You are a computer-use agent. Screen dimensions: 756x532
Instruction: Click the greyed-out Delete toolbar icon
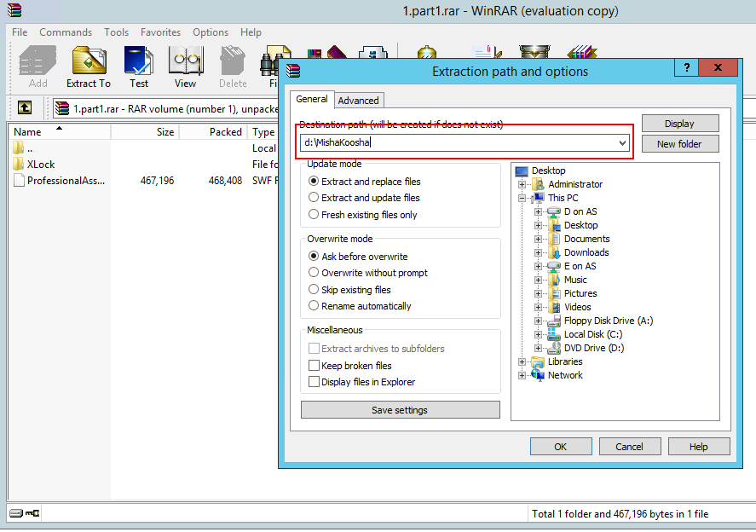233,61
